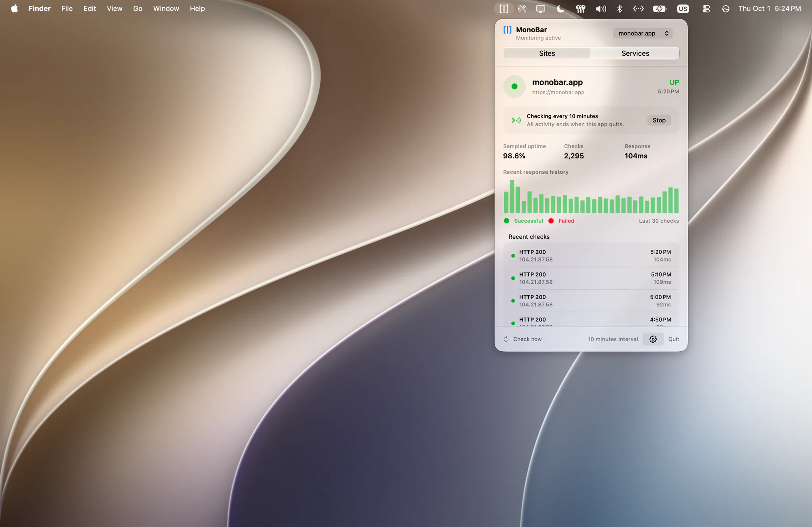Viewport: 812px width, 527px height.
Task: Open the volume icon in the menu bar
Action: (x=601, y=8)
